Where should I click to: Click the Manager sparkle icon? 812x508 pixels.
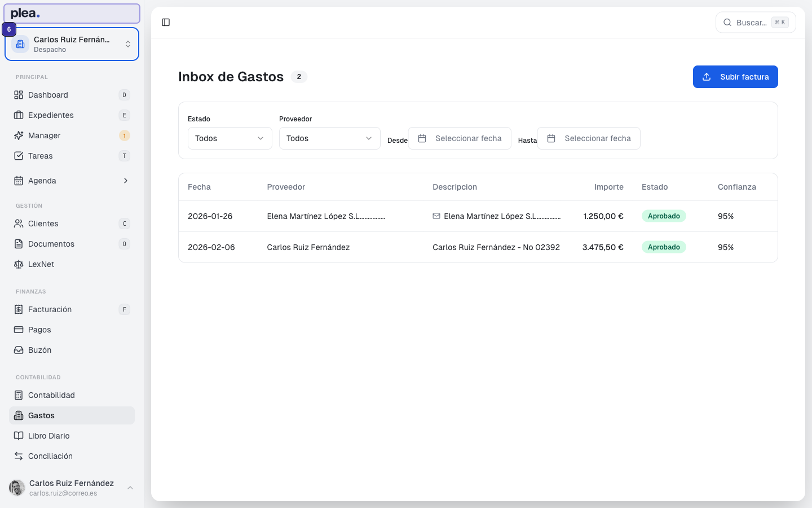19,135
